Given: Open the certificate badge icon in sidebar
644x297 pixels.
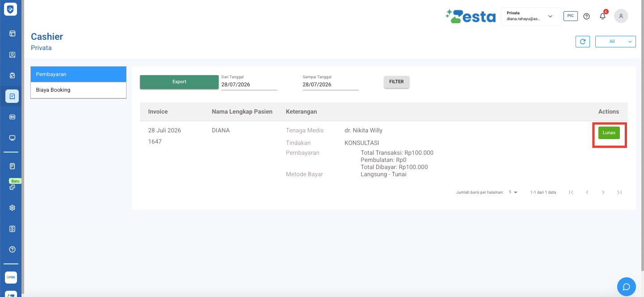Looking at the screenshot, I should click(x=13, y=229).
